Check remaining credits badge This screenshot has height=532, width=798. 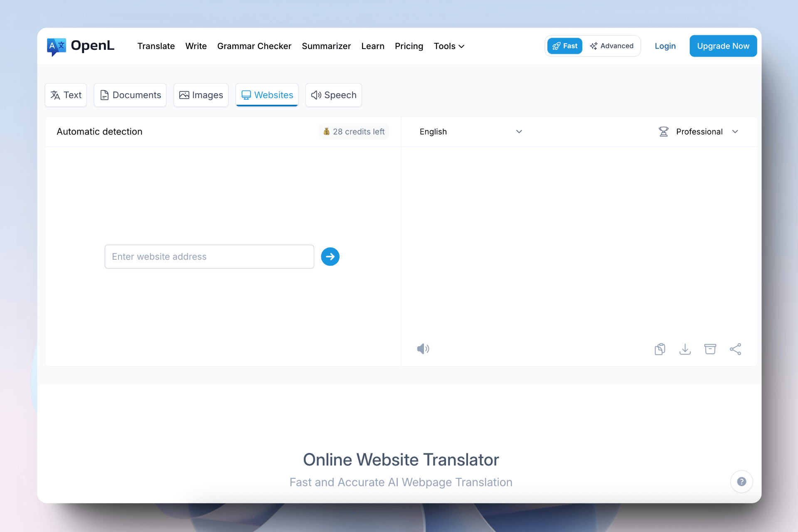[x=354, y=131]
